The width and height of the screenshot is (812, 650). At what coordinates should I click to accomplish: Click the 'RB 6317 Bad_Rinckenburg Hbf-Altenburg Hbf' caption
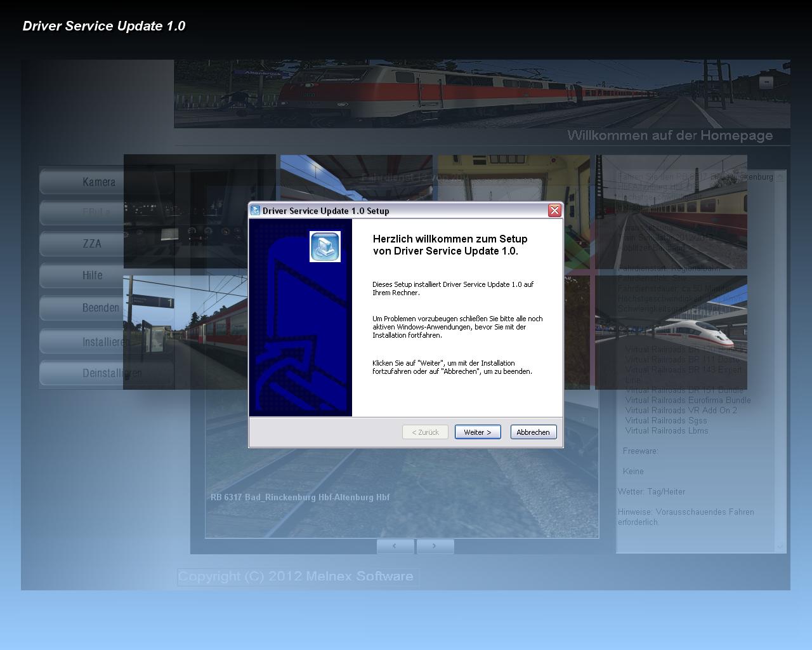(300, 497)
